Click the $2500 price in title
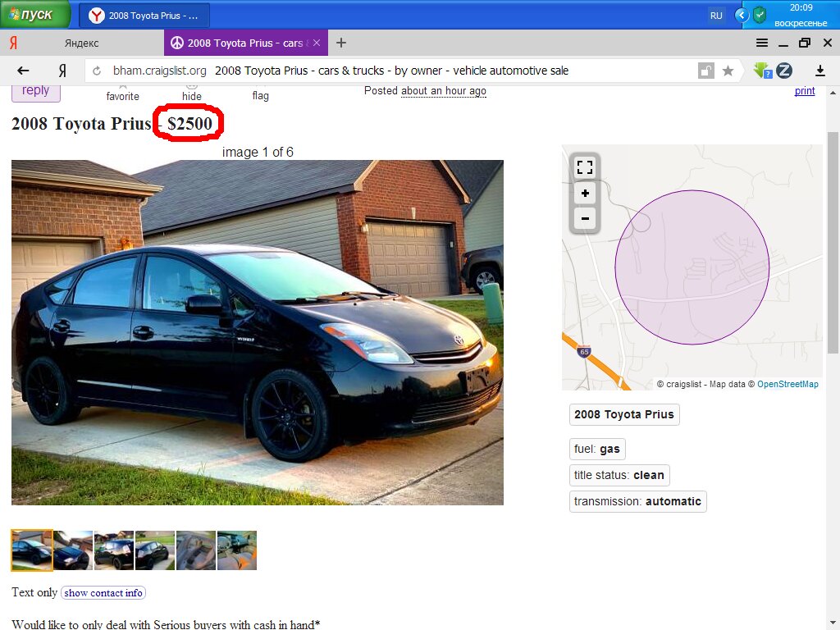 coord(189,124)
